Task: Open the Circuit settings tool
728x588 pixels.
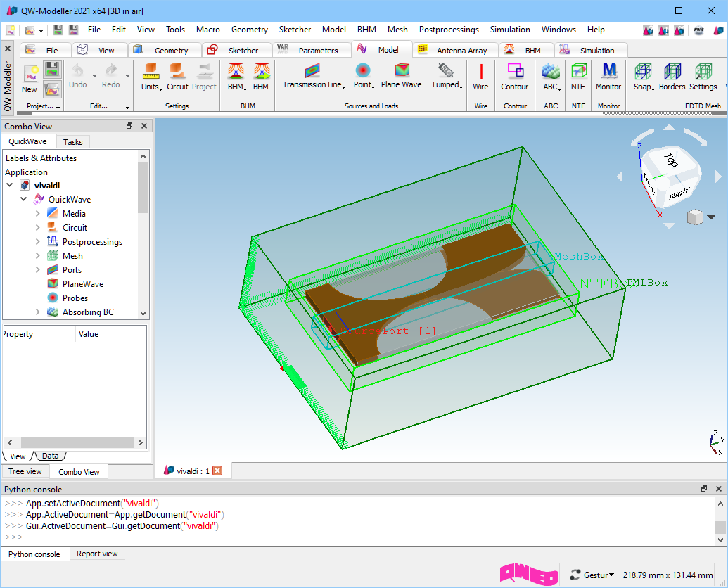Action: [x=177, y=77]
